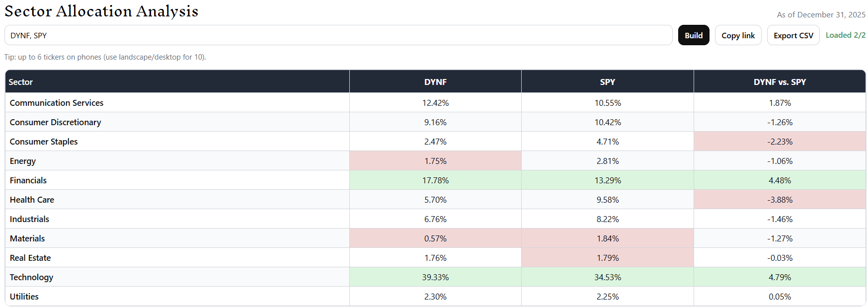Image resolution: width=868 pixels, height=308 pixels.
Task: Select the Health Care difference -3.88%
Action: click(780, 200)
